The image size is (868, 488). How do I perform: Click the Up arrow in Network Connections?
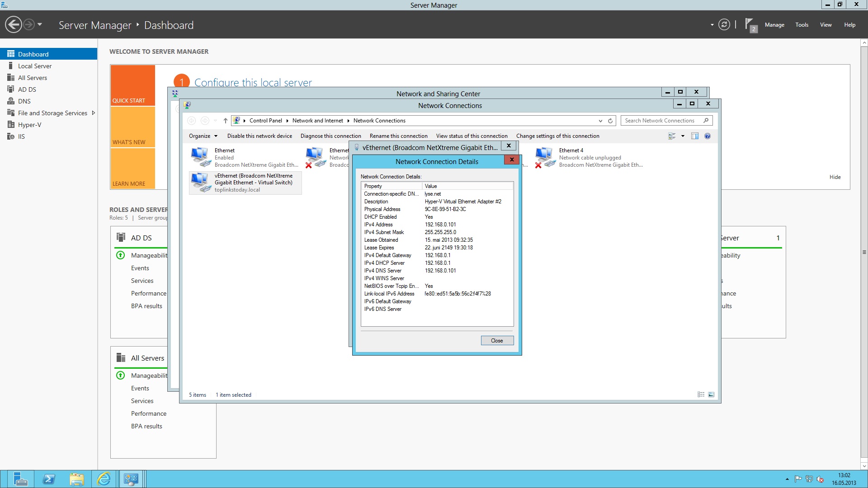225,121
